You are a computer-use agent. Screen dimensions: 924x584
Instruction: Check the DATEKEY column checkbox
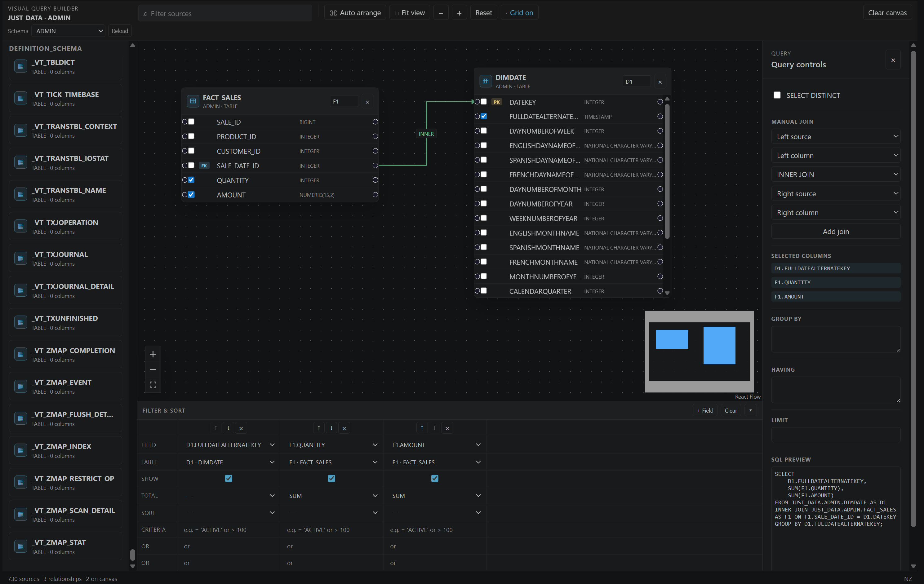(484, 102)
